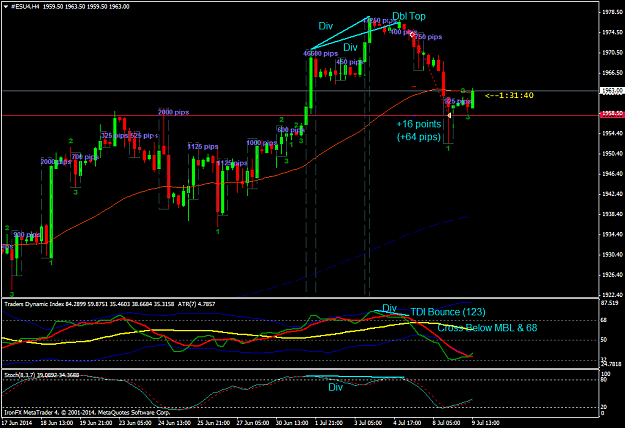Click the '25 Jun 21:00' time axis label
The width and height of the screenshot is (625, 428).
214,423
